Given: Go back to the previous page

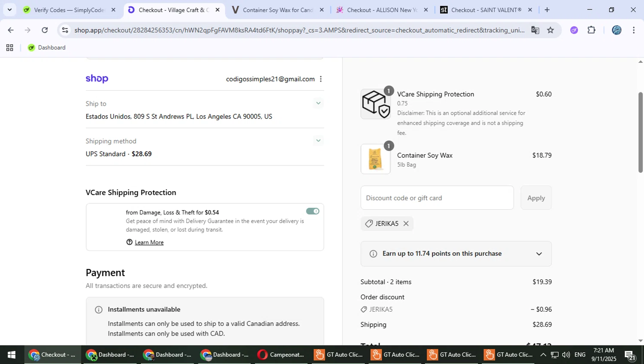Looking at the screenshot, I should click(x=11, y=30).
